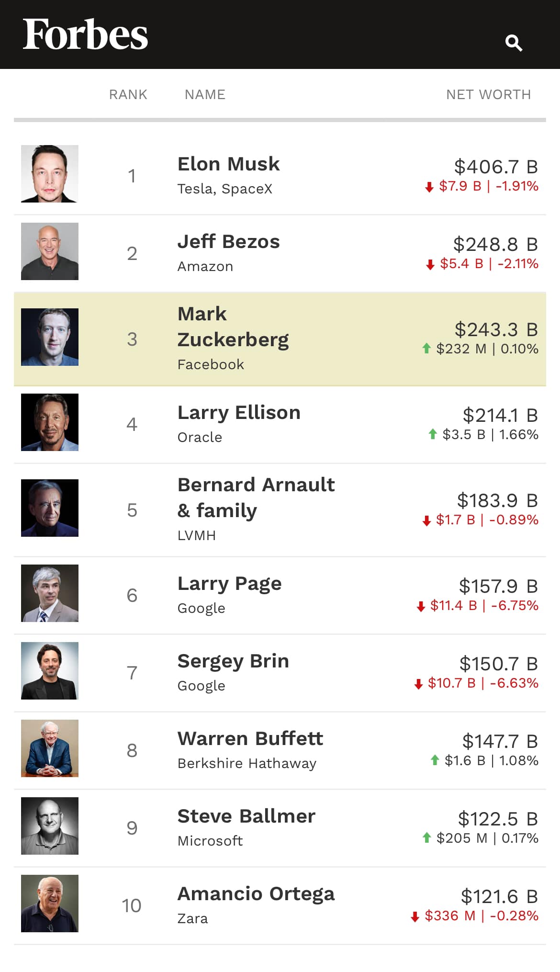Select the highlighted rank 3 portrait thumbnail
This screenshot has height=972, width=560.
[50, 337]
